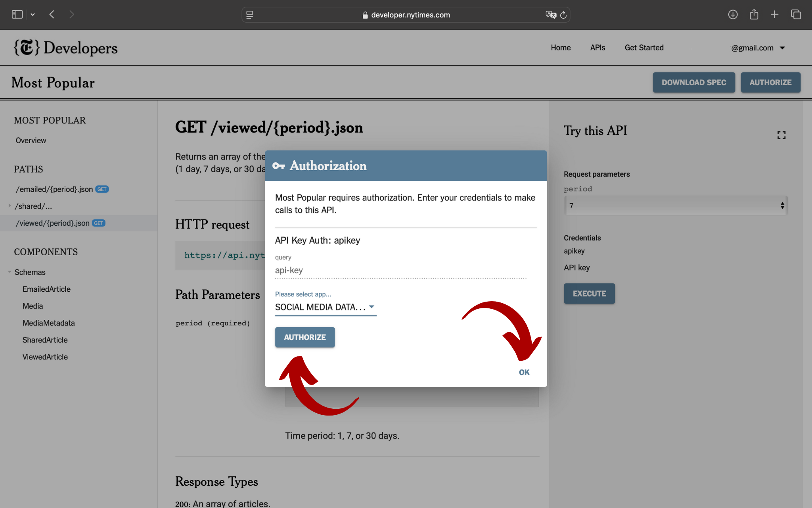Expand the @gmail.com account menu
The image size is (812, 508).
click(758, 48)
